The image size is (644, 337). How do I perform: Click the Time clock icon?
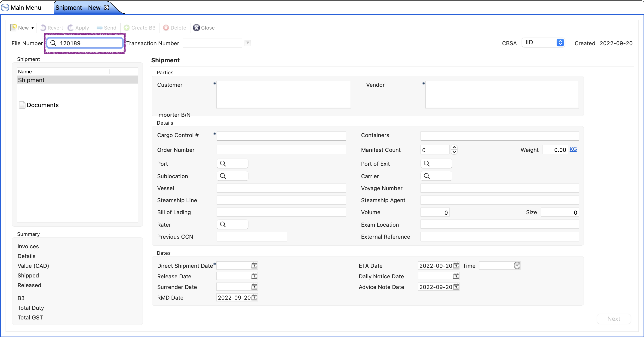click(516, 265)
